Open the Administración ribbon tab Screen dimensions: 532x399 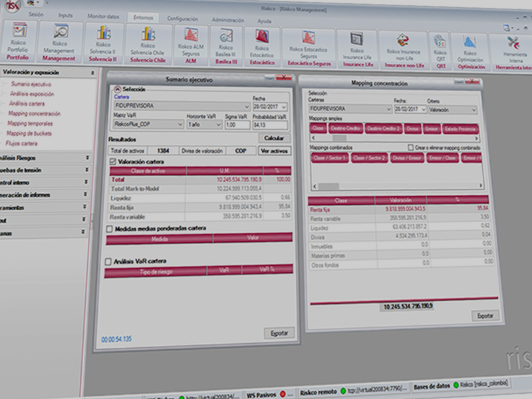pyautogui.click(x=227, y=20)
